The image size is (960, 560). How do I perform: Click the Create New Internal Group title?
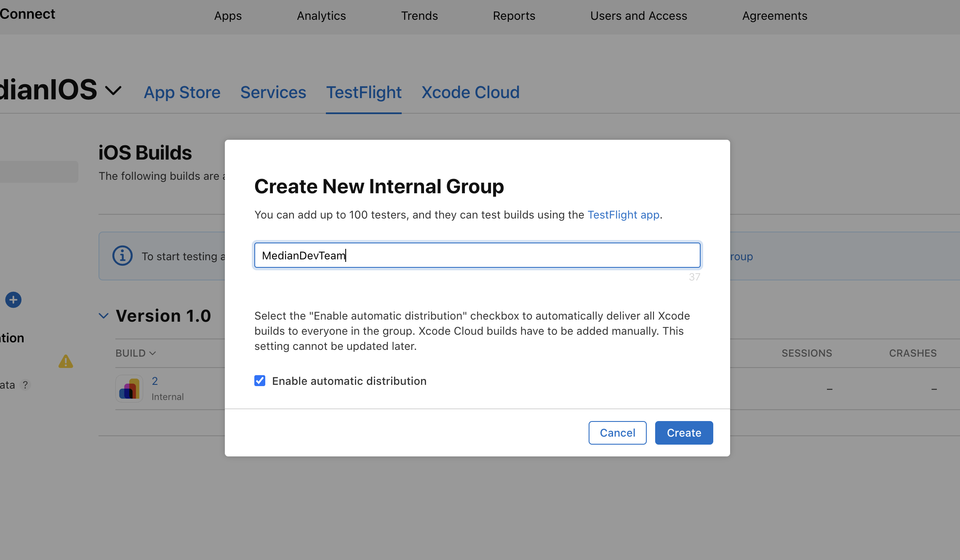click(379, 186)
